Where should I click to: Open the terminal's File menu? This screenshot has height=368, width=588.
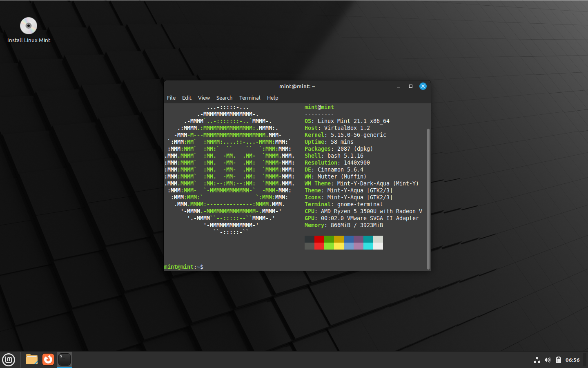tap(171, 98)
